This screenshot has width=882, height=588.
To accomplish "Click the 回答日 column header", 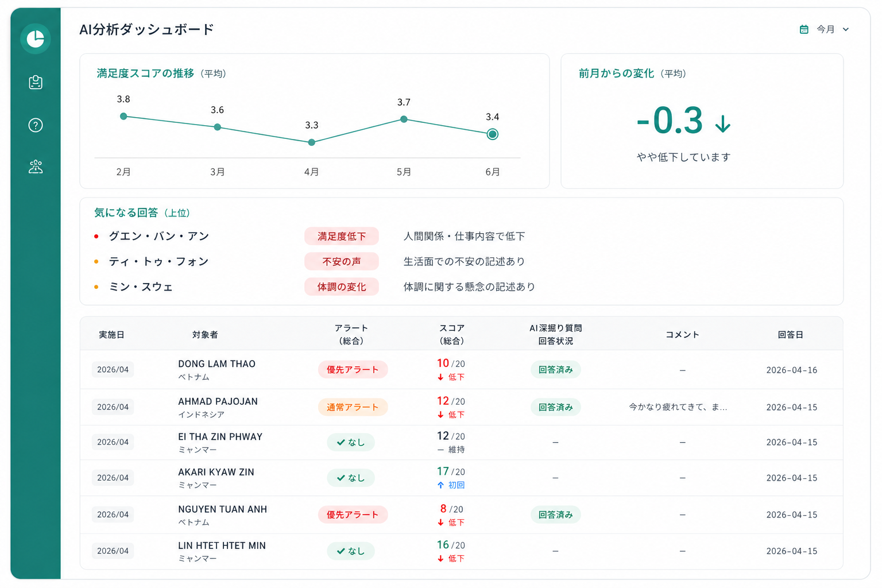I will (x=790, y=334).
